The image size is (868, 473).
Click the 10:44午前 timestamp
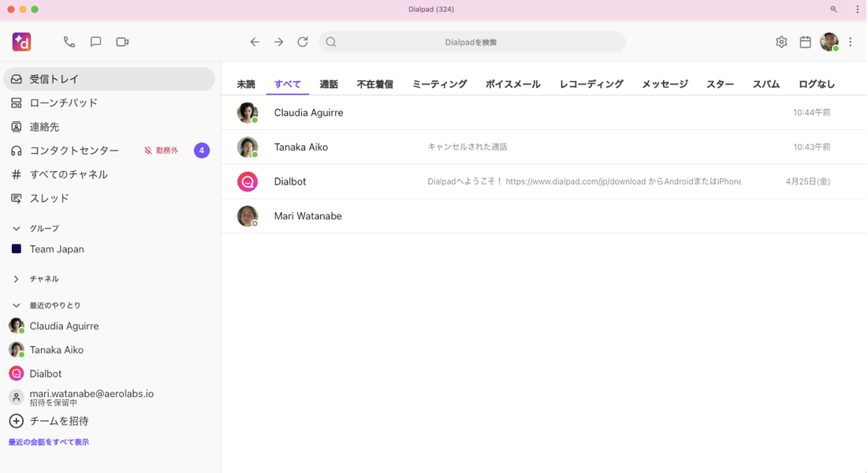[811, 113]
